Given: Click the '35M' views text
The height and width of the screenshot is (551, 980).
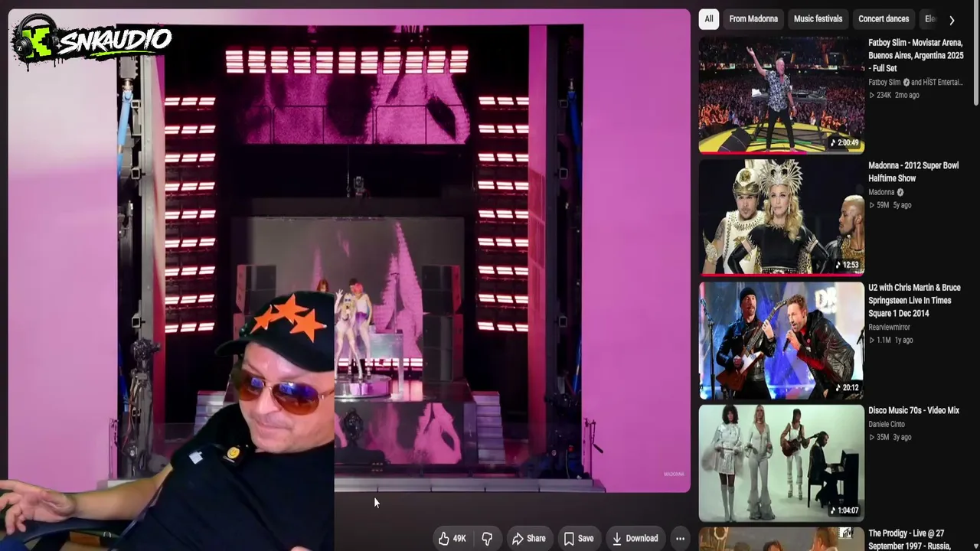Looking at the screenshot, I should coord(883,437).
